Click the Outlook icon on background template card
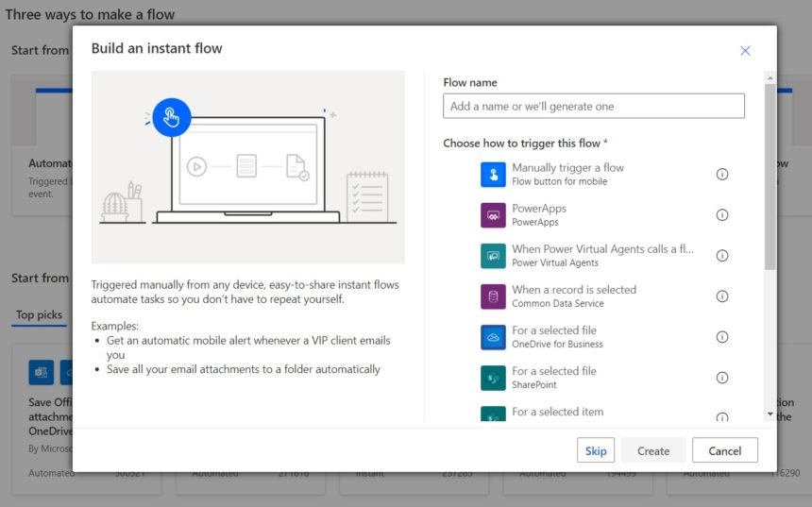Viewport: 812px width, 507px height. (41, 372)
